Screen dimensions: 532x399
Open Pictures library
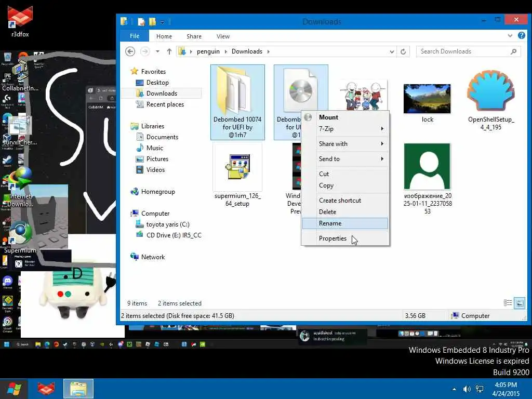152,159
